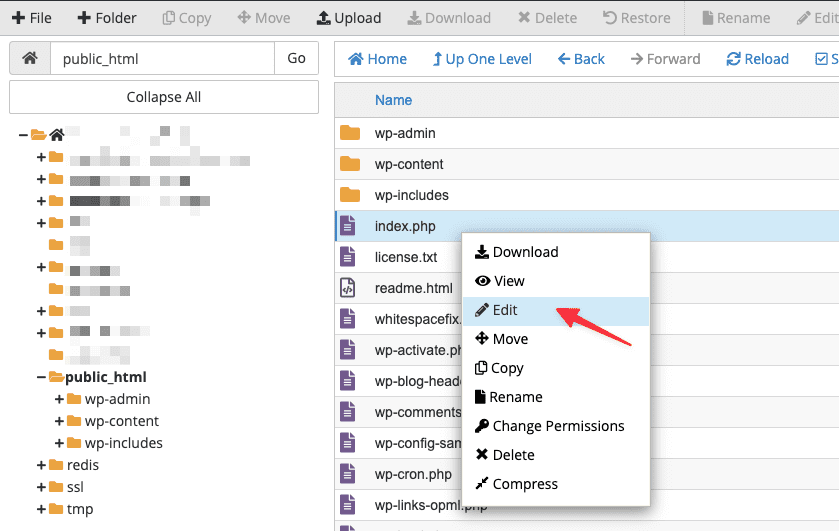
Task: Choose Change Permissions in context menu
Action: pos(557,426)
